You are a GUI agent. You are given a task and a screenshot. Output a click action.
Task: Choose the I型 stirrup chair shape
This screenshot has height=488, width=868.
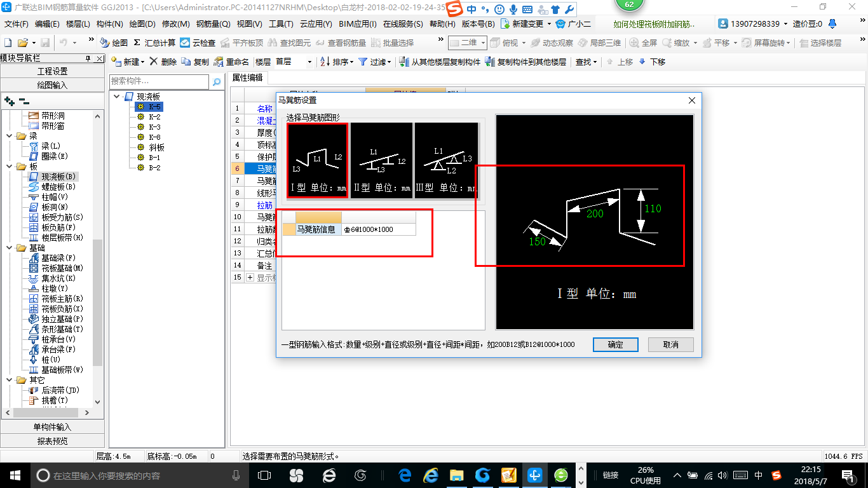317,161
